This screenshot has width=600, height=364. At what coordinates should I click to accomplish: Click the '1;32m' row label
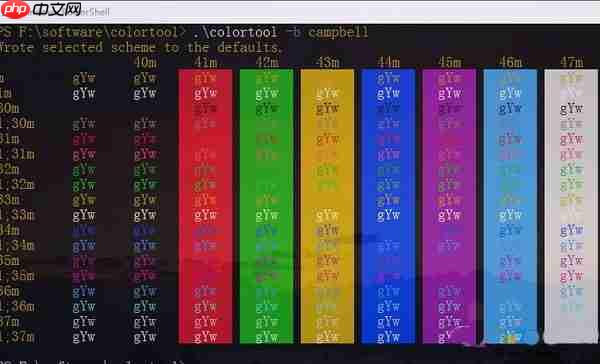point(17,185)
